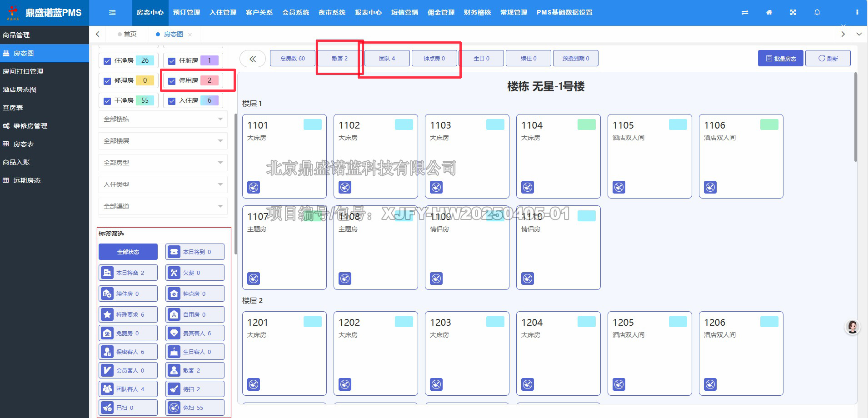868x418 pixels.
Task: Open room card 1203
Action: click(467, 353)
